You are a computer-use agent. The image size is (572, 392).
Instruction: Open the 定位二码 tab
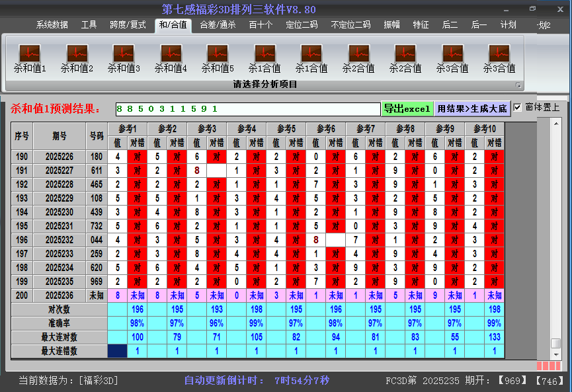[x=302, y=25]
